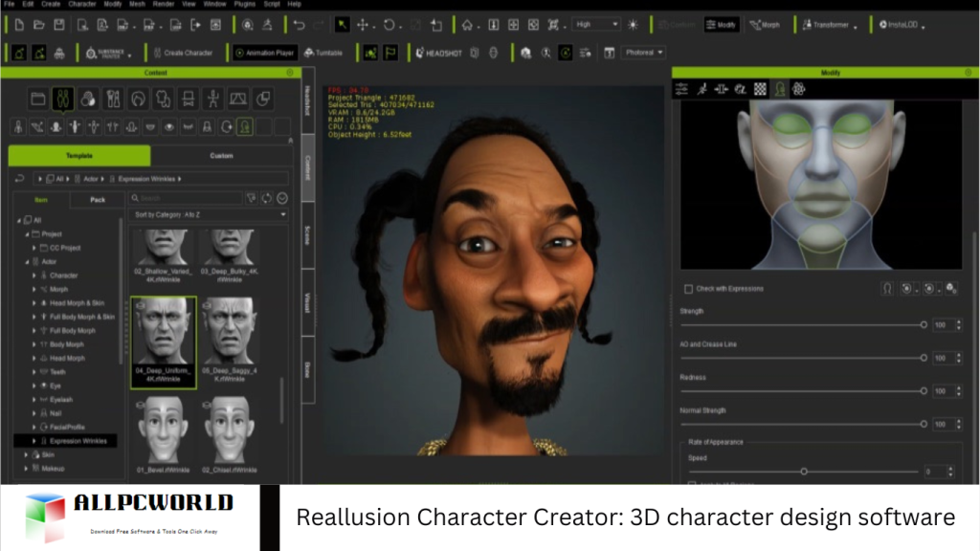The image size is (980, 551).
Task: Click Create Character button
Action: pos(183,54)
